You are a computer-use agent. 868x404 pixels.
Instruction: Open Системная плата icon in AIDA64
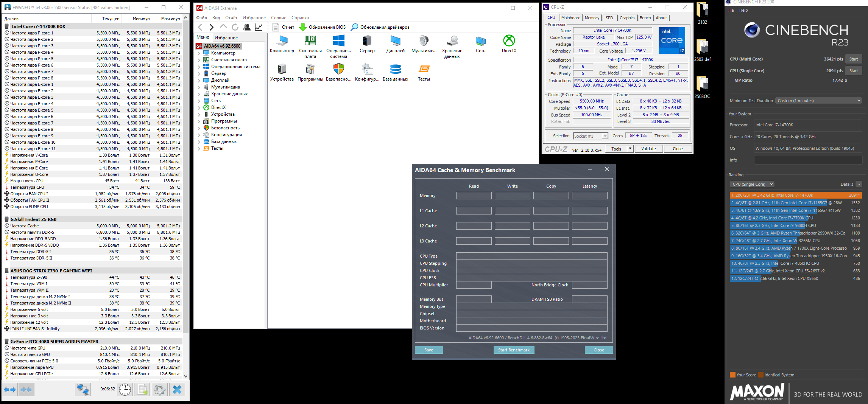[x=310, y=47]
